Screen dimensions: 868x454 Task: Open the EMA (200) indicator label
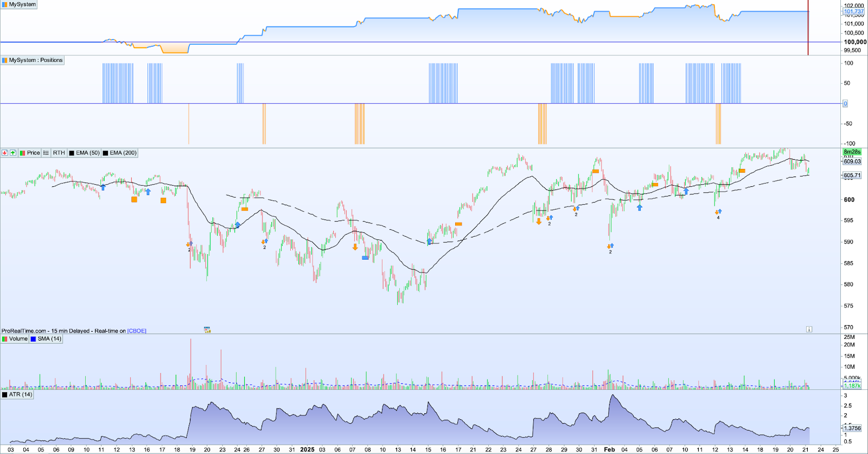click(x=123, y=153)
